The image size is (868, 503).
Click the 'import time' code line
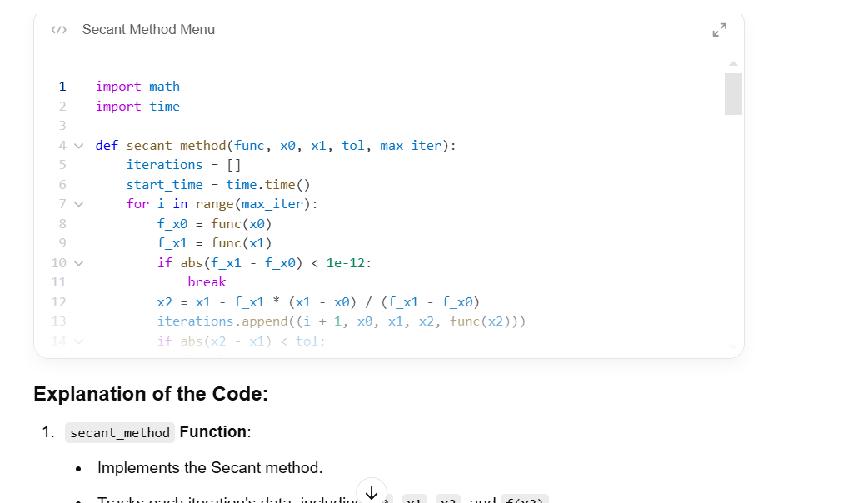click(x=137, y=107)
